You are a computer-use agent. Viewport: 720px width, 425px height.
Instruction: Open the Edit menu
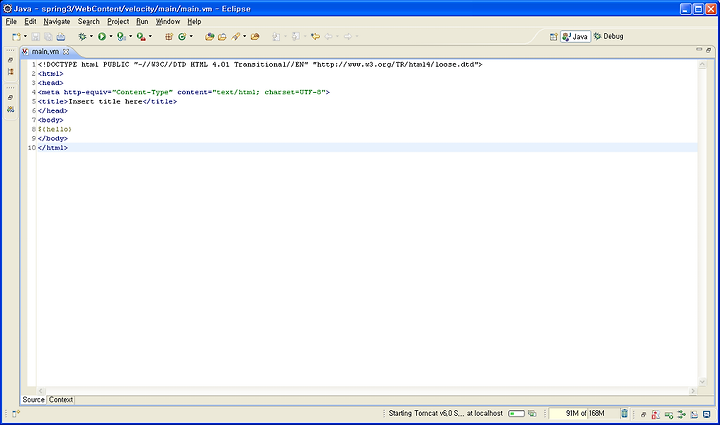[x=30, y=22]
